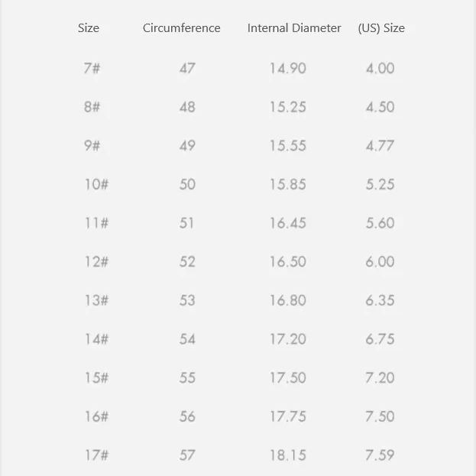The image size is (476, 476).
Task: Select the US size value 7.59
Action: [380, 455]
